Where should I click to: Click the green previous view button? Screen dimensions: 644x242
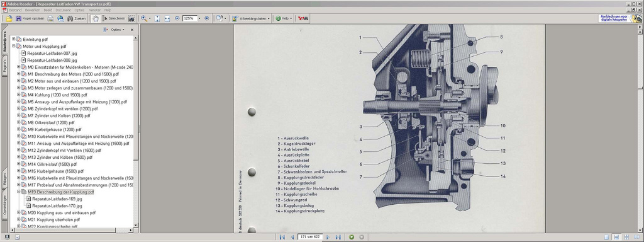(x=352, y=237)
